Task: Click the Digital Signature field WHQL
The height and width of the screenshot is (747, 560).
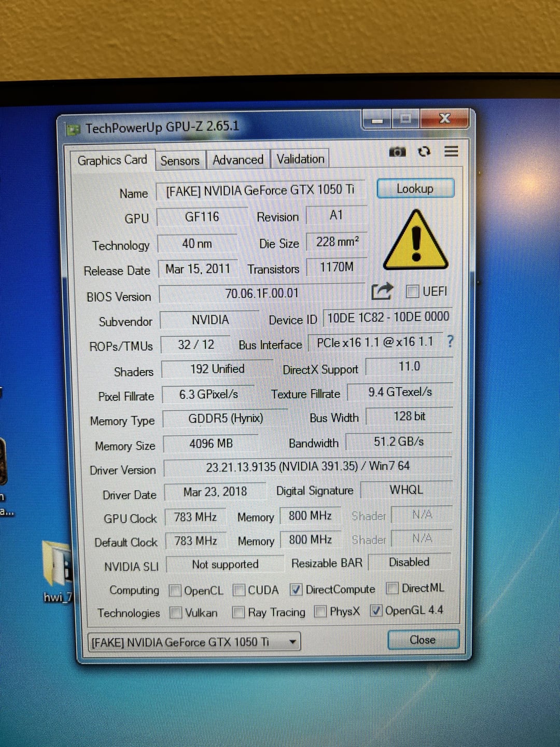Action: click(x=406, y=490)
